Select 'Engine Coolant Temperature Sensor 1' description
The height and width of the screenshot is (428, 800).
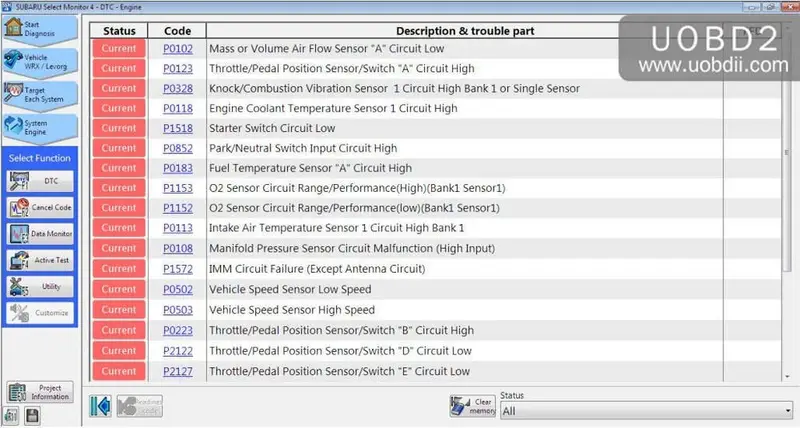pyautogui.click(x=333, y=108)
